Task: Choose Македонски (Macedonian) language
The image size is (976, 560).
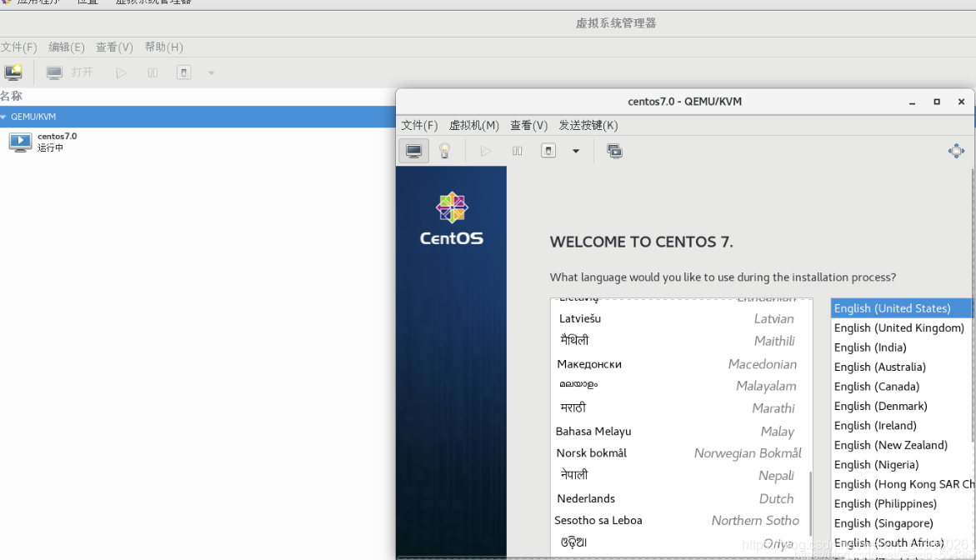Action: coord(679,364)
